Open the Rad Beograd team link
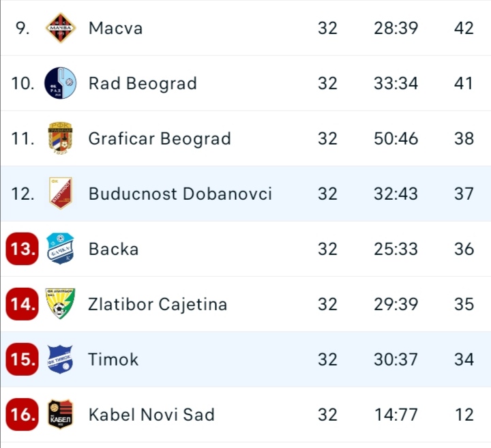The image size is (491, 448). coord(143,83)
